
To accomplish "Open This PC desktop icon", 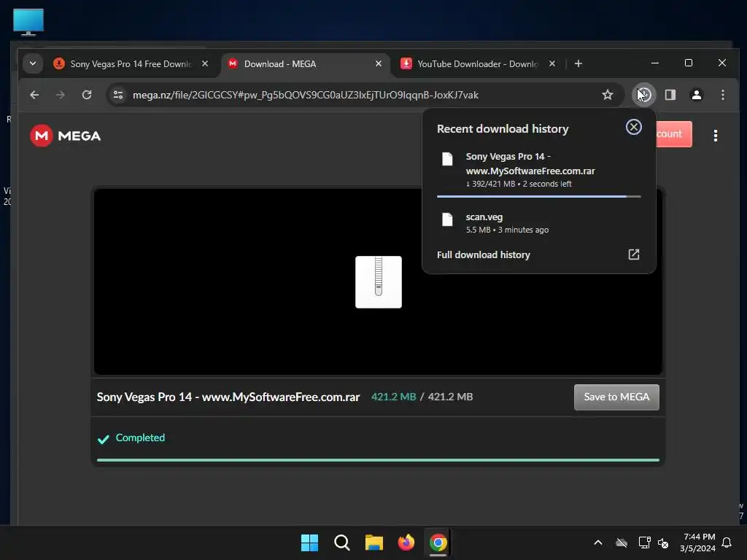I will coord(28,22).
